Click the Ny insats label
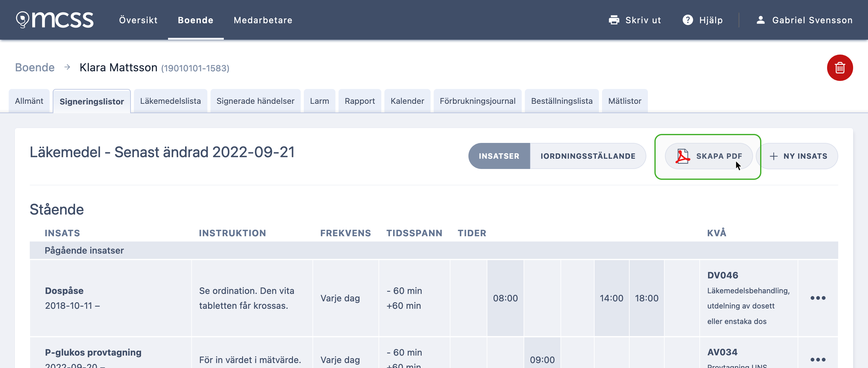 (x=805, y=156)
